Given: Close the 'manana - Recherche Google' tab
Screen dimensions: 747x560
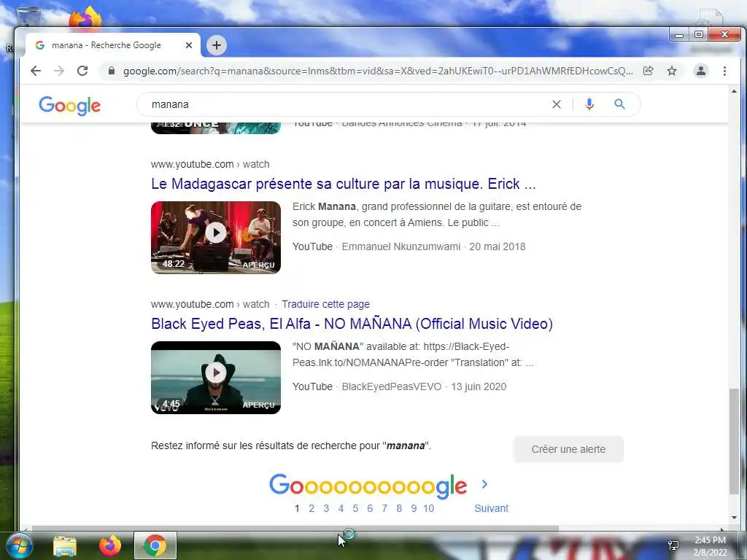Looking at the screenshot, I should point(189,45).
